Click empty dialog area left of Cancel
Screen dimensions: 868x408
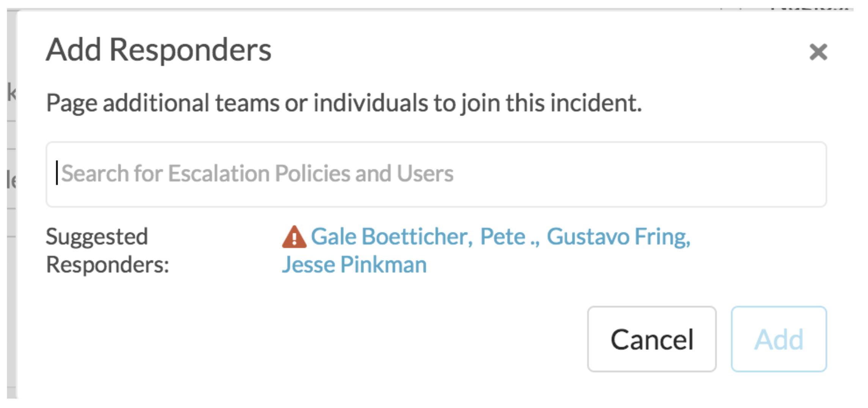(x=303, y=339)
